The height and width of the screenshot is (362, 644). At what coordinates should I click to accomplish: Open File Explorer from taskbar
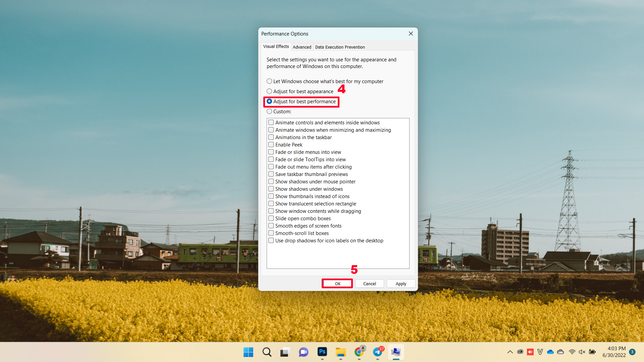point(340,352)
